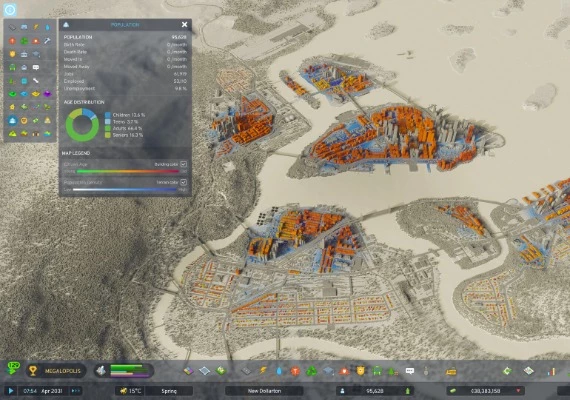Viewport: 570px width, 400px height.
Task: Open Roads menu in bottom toolbar
Action: [246, 371]
